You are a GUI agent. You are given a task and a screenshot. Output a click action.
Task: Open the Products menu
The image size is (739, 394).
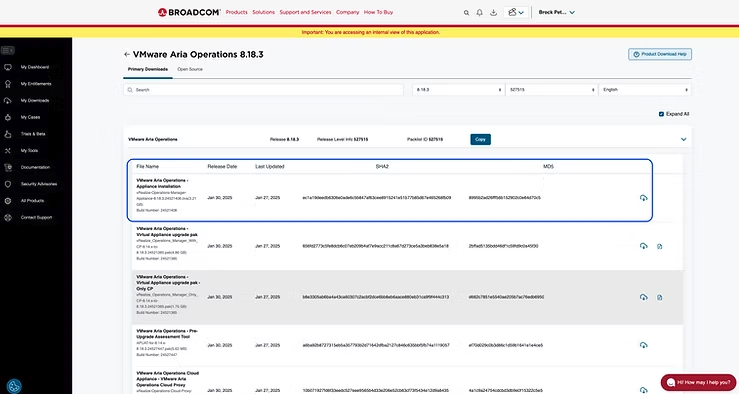pos(237,12)
